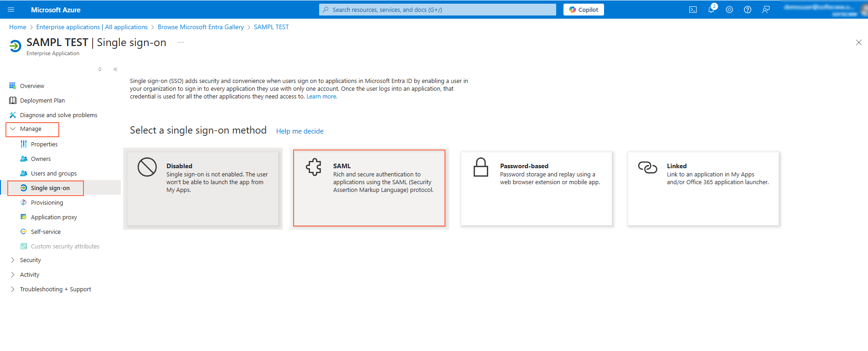Click the help question mark icon
This screenshot has height=351, width=868.
[748, 10]
